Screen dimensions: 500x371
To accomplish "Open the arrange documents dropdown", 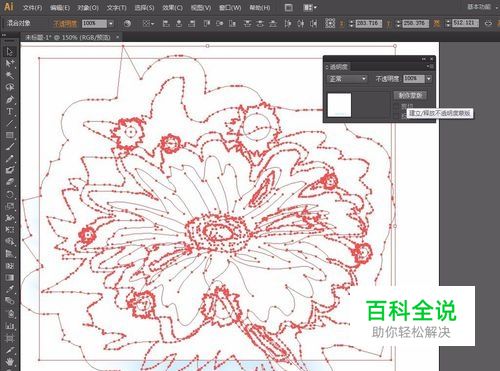I will pyautogui.click(x=310, y=7).
